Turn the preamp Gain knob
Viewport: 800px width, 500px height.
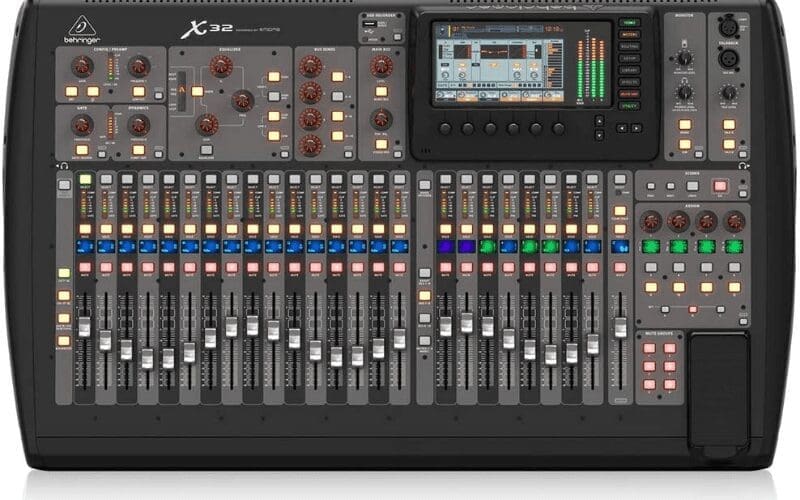tap(82, 66)
